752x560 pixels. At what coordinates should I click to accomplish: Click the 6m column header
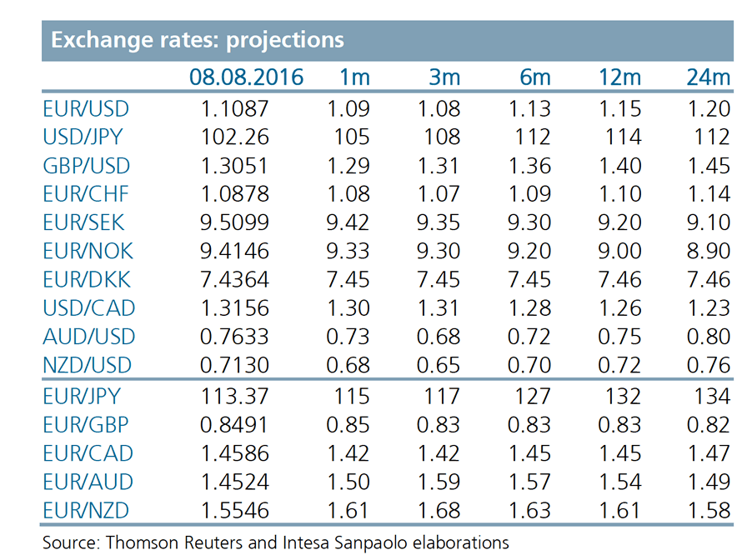(x=534, y=78)
